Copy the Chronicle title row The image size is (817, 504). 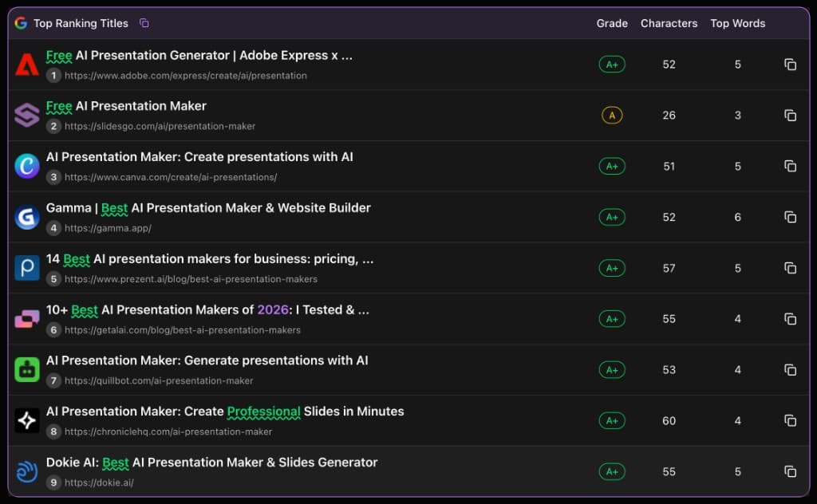point(790,420)
